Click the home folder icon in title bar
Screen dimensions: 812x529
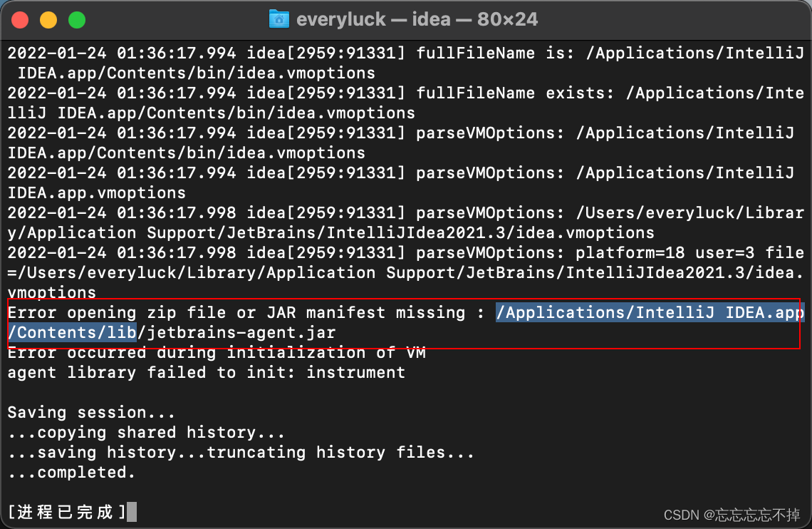click(x=279, y=20)
